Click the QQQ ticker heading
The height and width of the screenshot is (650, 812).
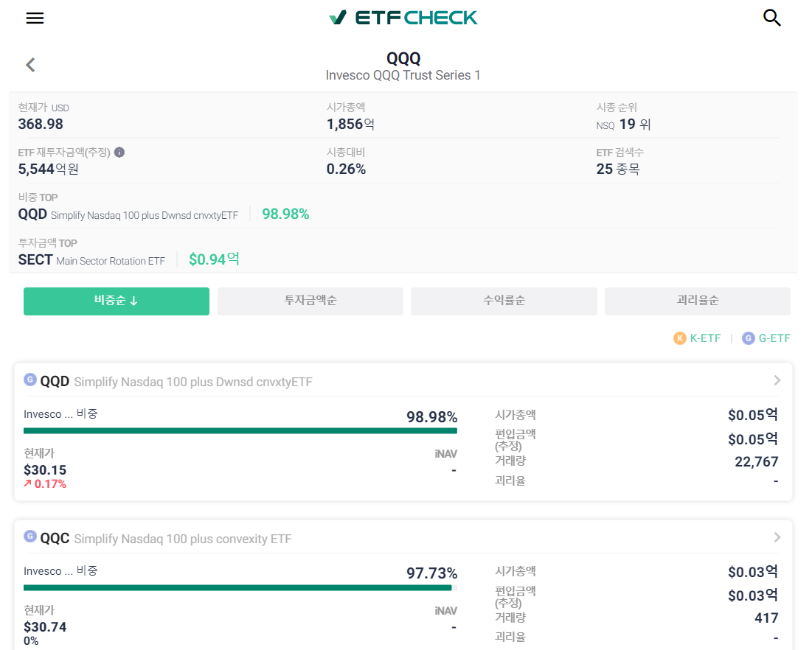[x=403, y=58]
